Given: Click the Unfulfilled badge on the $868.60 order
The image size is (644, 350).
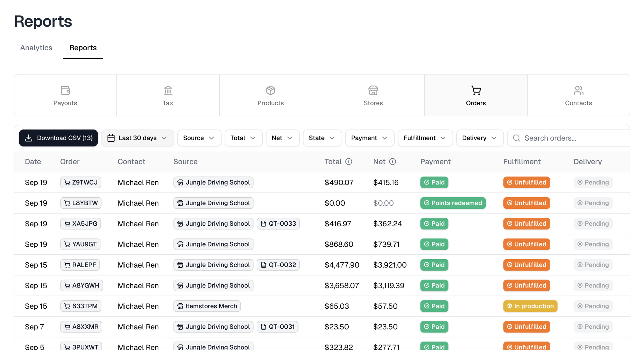Looking at the screenshot, I should tap(527, 244).
